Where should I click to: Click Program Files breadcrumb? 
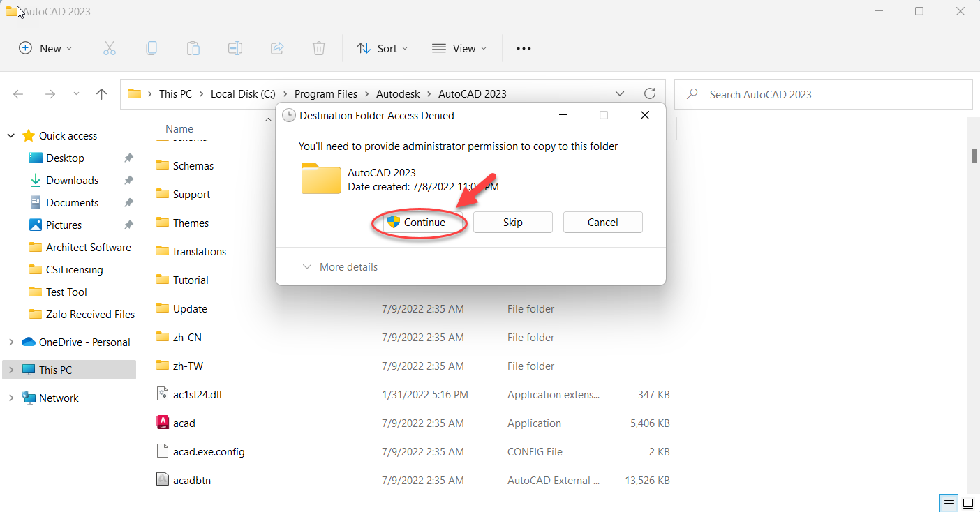click(x=326, y=94)
